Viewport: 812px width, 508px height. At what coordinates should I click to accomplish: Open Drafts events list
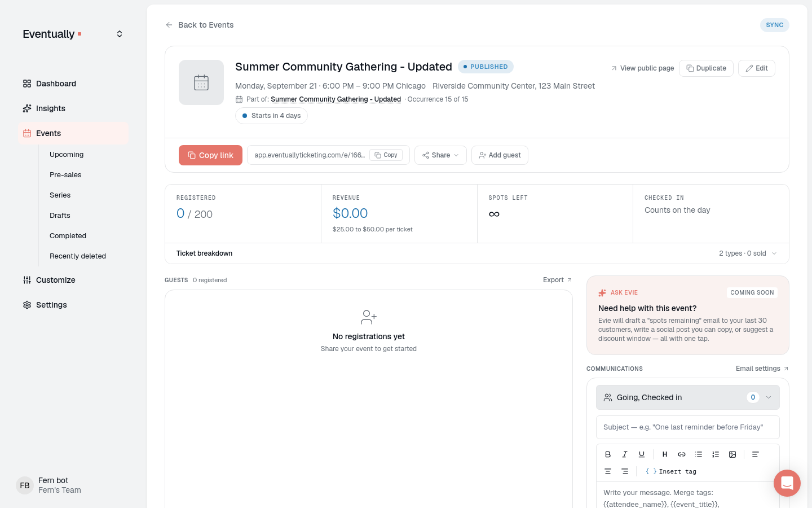[60, 216]
